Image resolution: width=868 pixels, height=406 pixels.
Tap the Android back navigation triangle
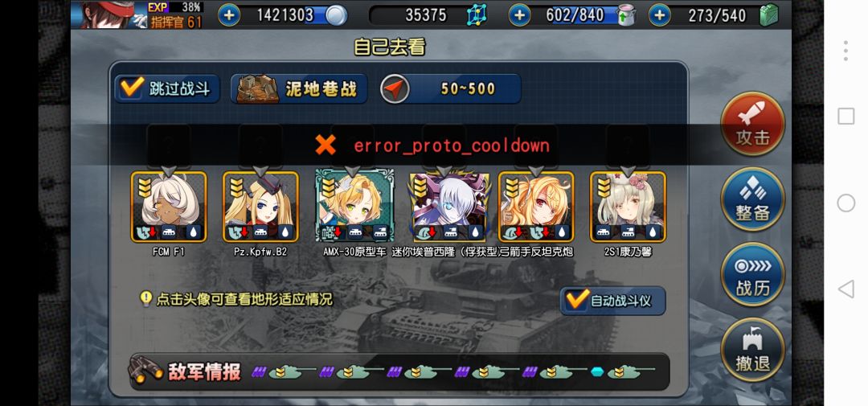coord(845,289)
